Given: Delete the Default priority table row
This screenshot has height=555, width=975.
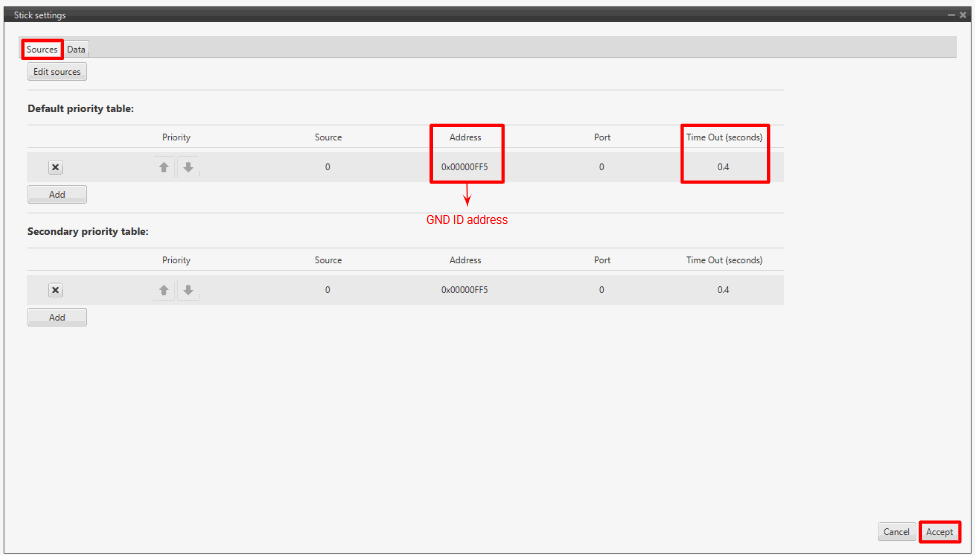Looking at the screenshot, I should point(56,168).
